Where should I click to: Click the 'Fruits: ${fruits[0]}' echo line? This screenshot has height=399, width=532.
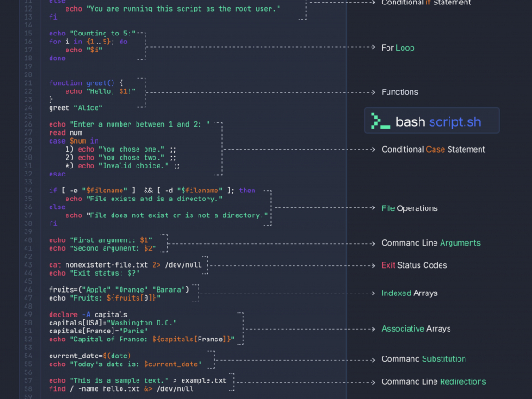point(105,298)
